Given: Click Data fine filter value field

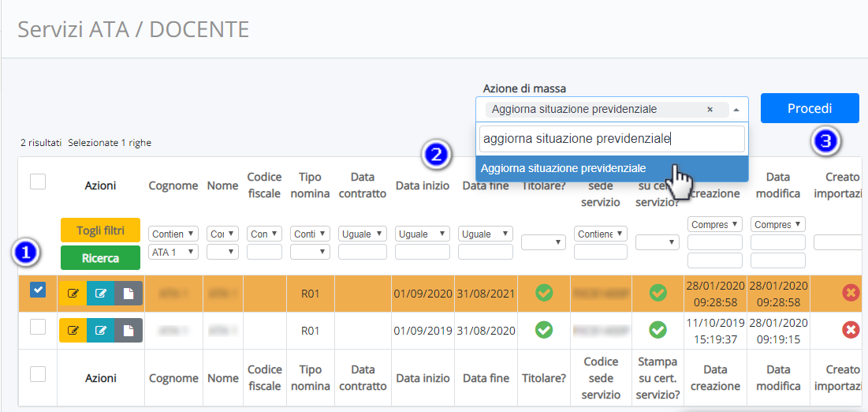Looking at the screenshot, I should [x=486, y=252].
